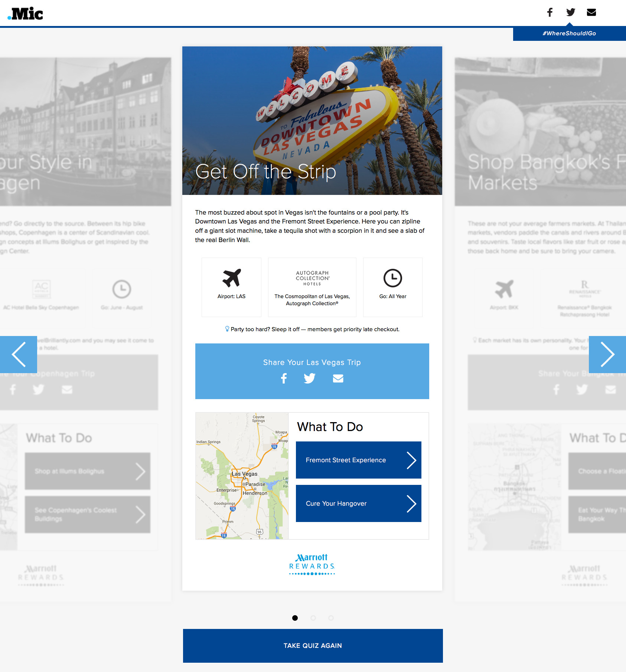Select the second carousel pagination dot
The height and width of the screenshot is (672, 626).
(313, 618)
